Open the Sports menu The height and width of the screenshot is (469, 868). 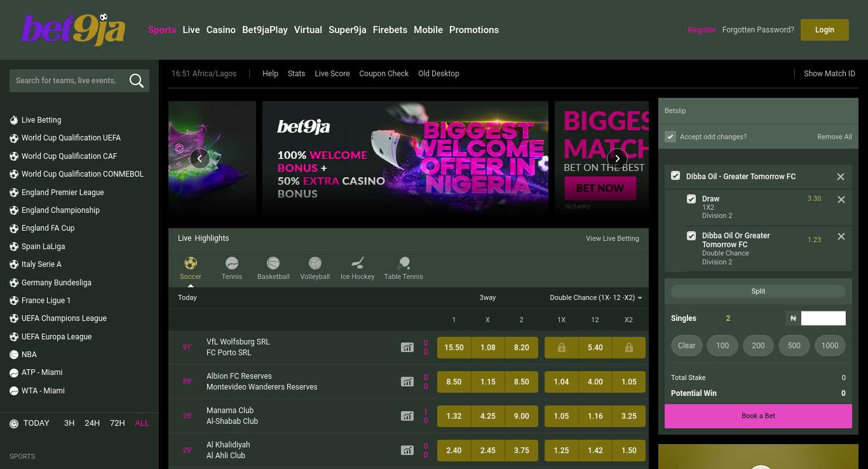[162, 30]
